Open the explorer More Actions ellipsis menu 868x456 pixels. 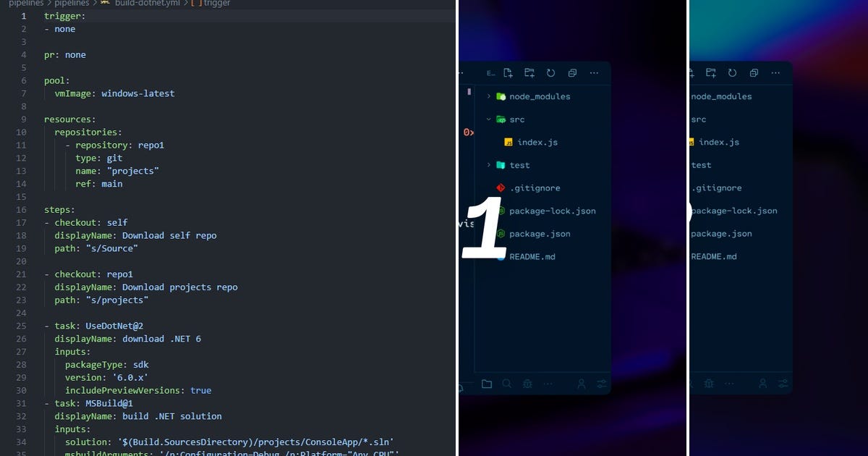595,72
